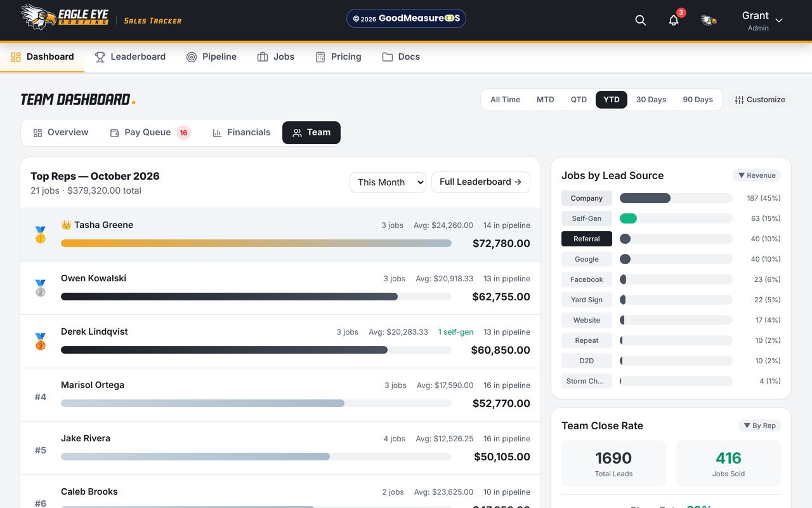Open notifications bell with 3 badge
The height and width of the screenshot is (508, 812).
[674, 20]
